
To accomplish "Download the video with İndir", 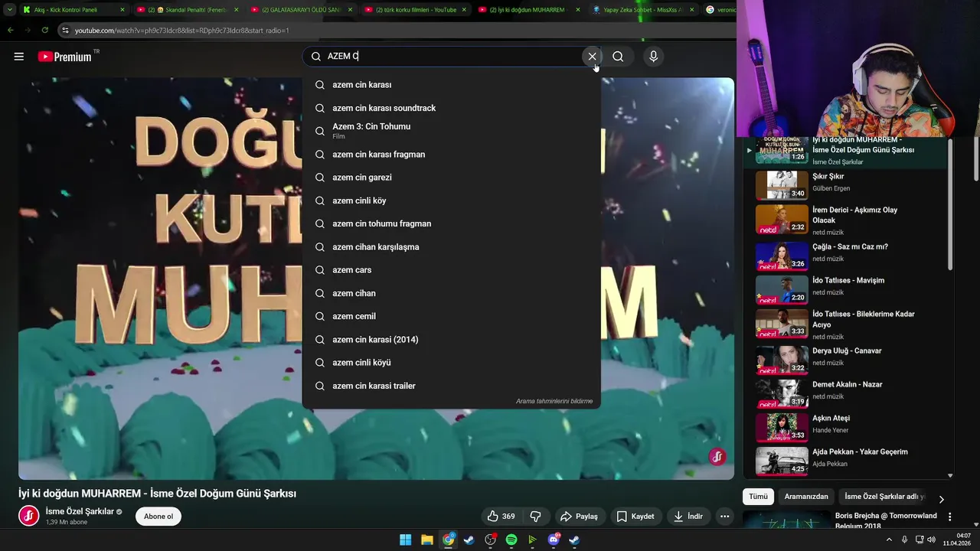I will [x=688, y=517].
